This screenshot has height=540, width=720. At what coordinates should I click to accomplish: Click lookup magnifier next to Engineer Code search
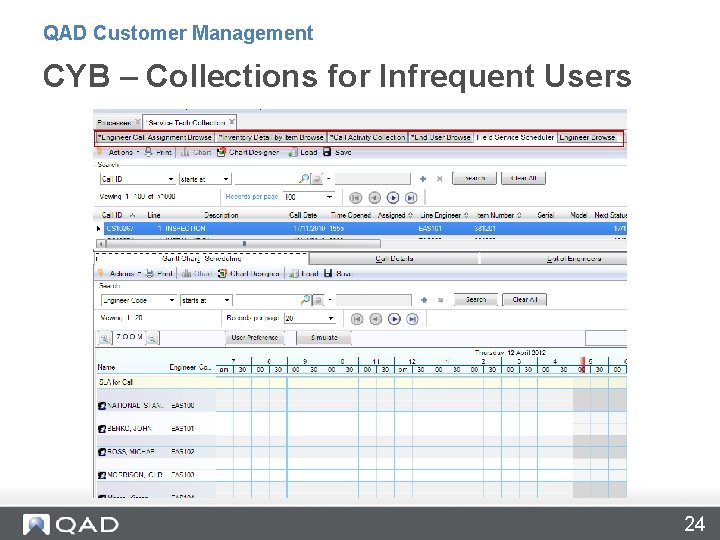[305, 300]
